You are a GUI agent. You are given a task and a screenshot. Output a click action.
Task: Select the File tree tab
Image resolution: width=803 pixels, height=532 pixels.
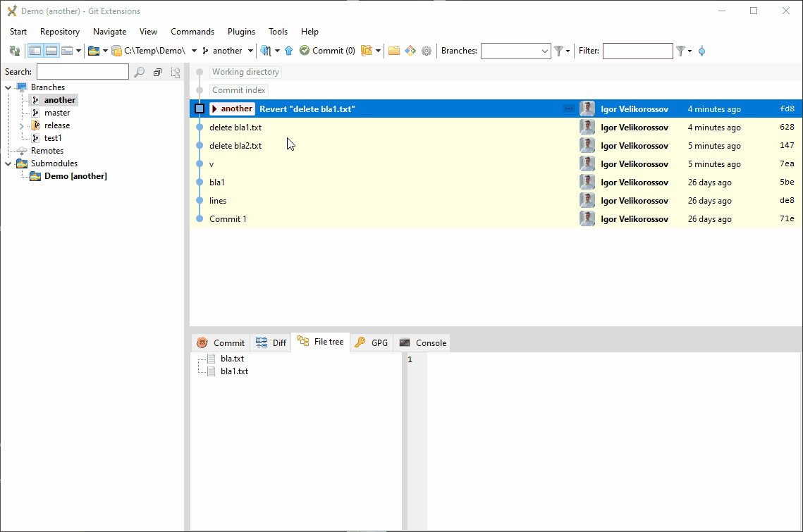(x=321, y=342)
